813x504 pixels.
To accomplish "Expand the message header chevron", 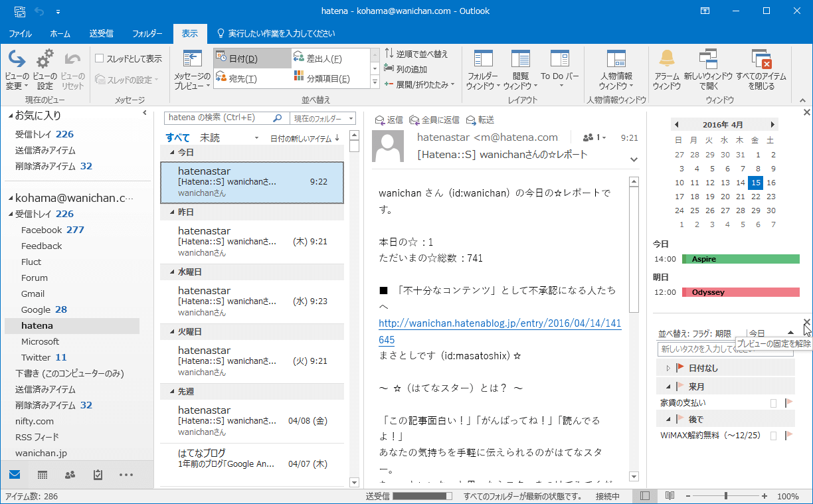I will [633, 159].
